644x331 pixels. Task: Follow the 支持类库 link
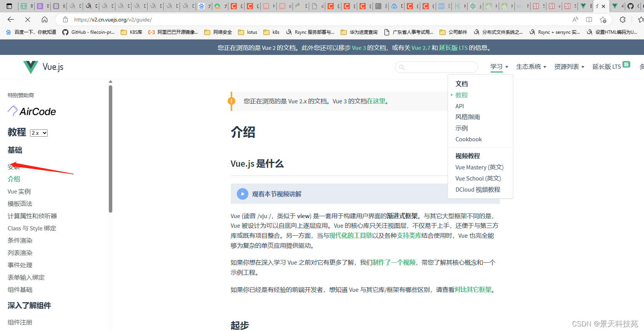click(409, 236)
